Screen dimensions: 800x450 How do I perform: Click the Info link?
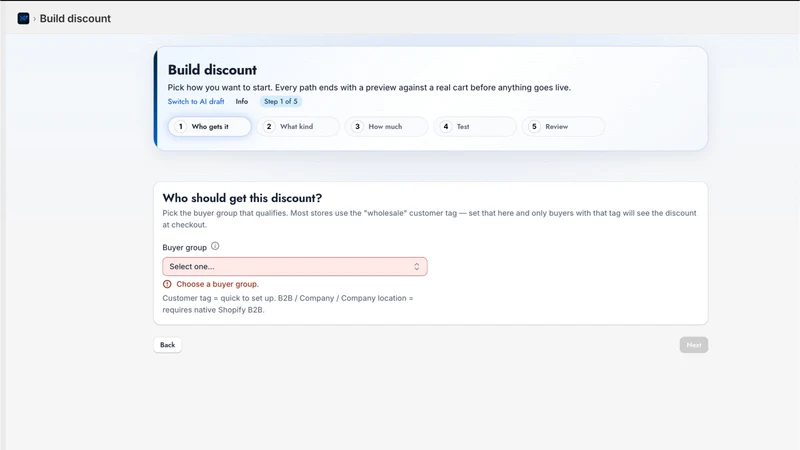242,102
